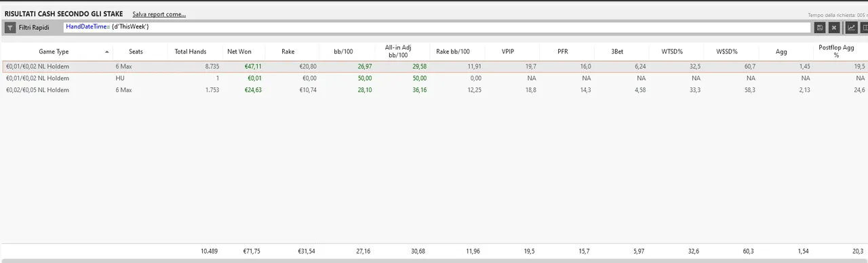This screenshot has width=868, height=263.
Task: Open the column layout icon
Action: click(x=864, y=28)
